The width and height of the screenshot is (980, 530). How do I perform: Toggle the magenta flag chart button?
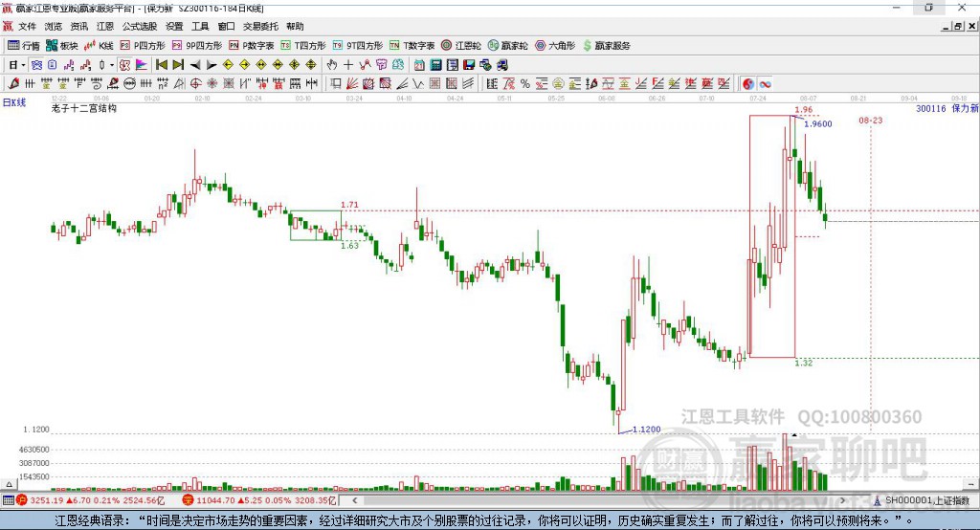(x=142, y=65)
